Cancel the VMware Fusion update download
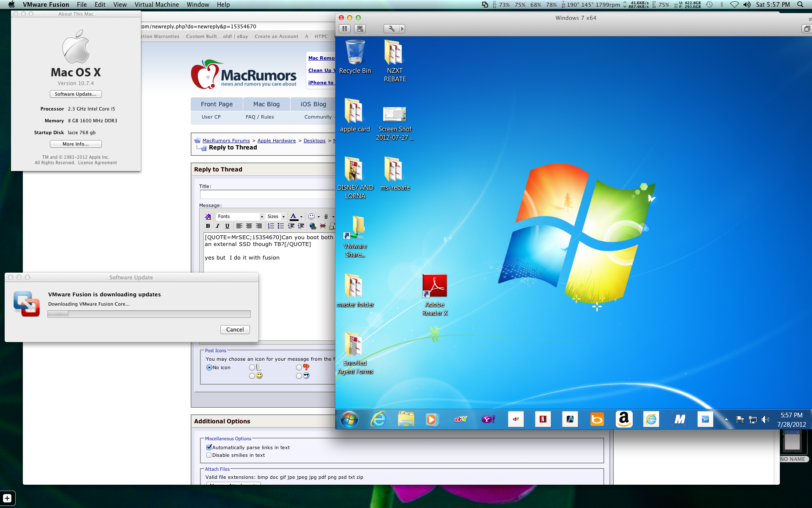 [235, 329]
